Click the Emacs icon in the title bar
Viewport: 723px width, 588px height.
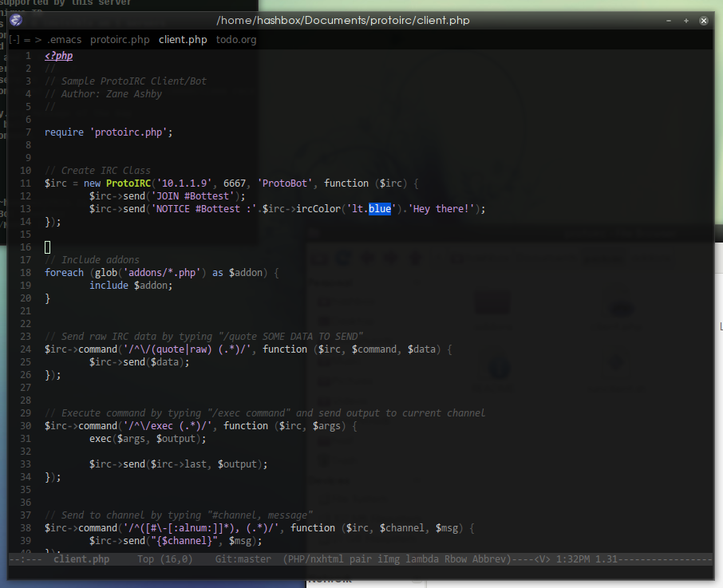point(16,20)
